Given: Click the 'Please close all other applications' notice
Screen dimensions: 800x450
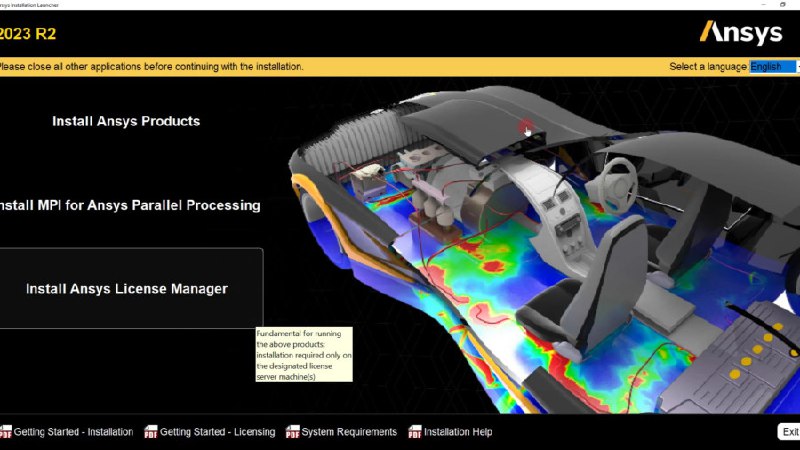Looking at the screenshot, I should click(x=151, y=66).
